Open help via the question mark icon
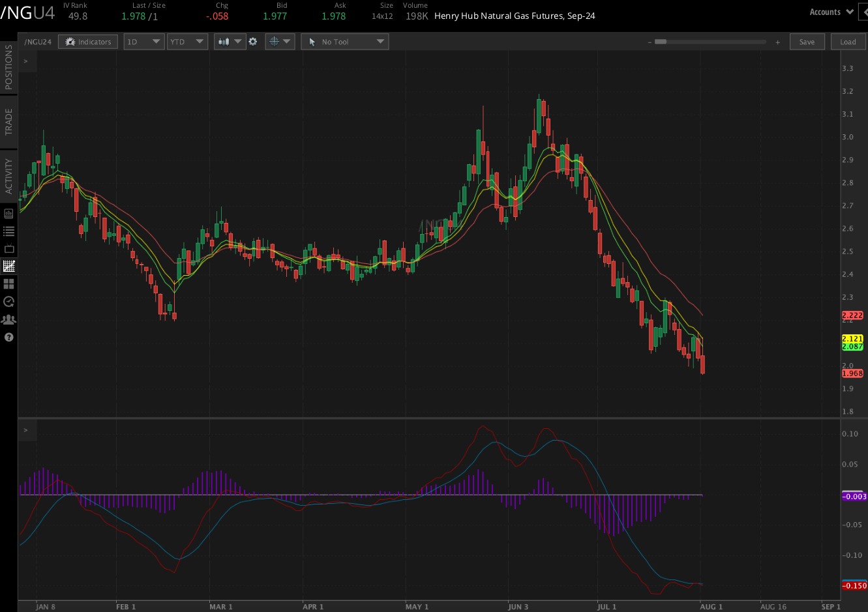868x612 pixels. (8, 337)
